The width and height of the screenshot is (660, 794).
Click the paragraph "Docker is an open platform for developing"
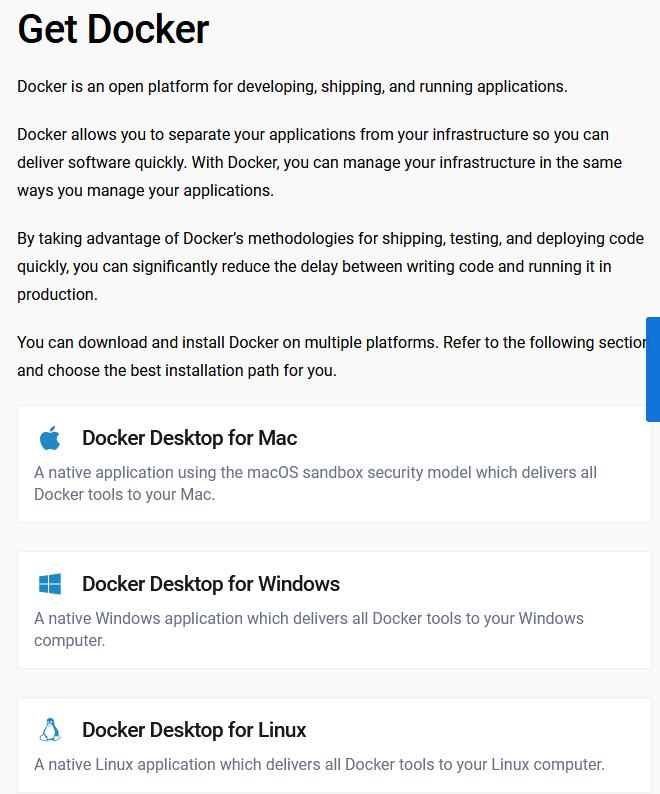tap(167, 87)
